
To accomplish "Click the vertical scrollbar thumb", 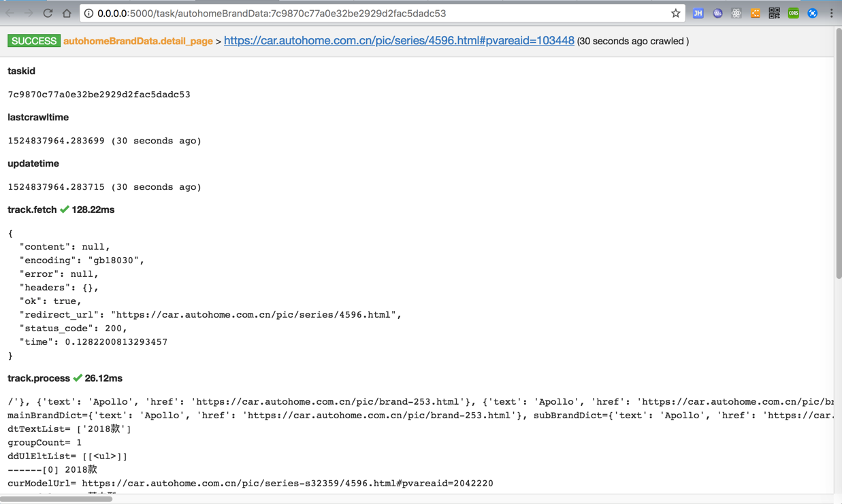I will pos(838,153).
